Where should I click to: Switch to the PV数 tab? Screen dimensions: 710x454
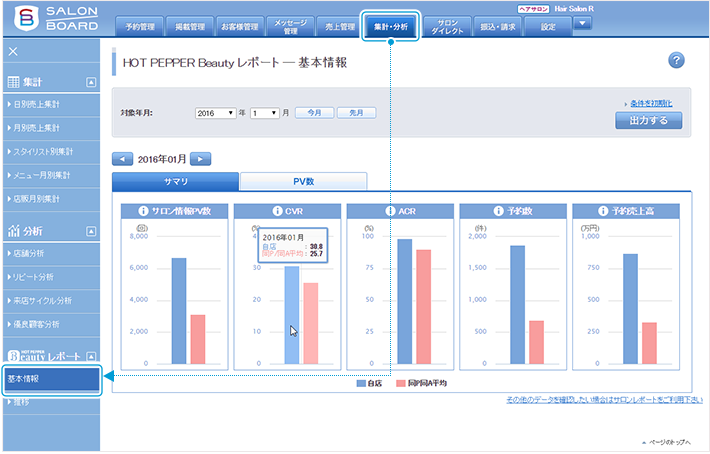pyautogui.click(x=303, y=181)
